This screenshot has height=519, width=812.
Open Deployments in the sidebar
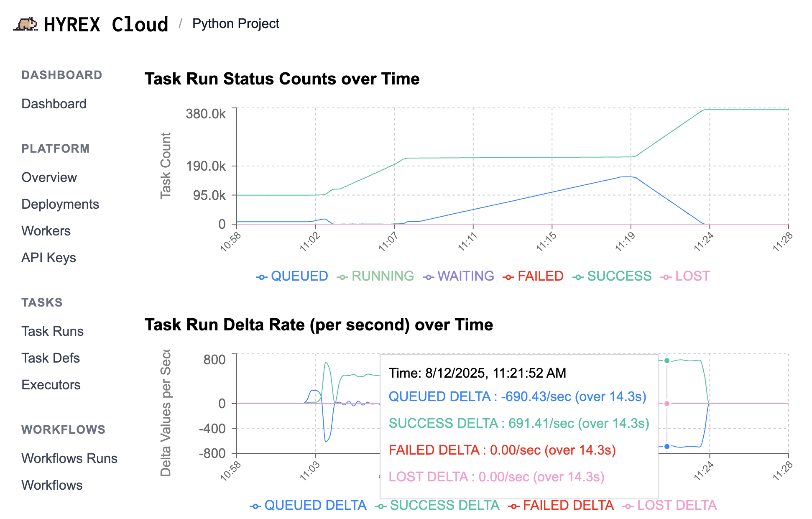pyautogui.click(x=60, y=204)
